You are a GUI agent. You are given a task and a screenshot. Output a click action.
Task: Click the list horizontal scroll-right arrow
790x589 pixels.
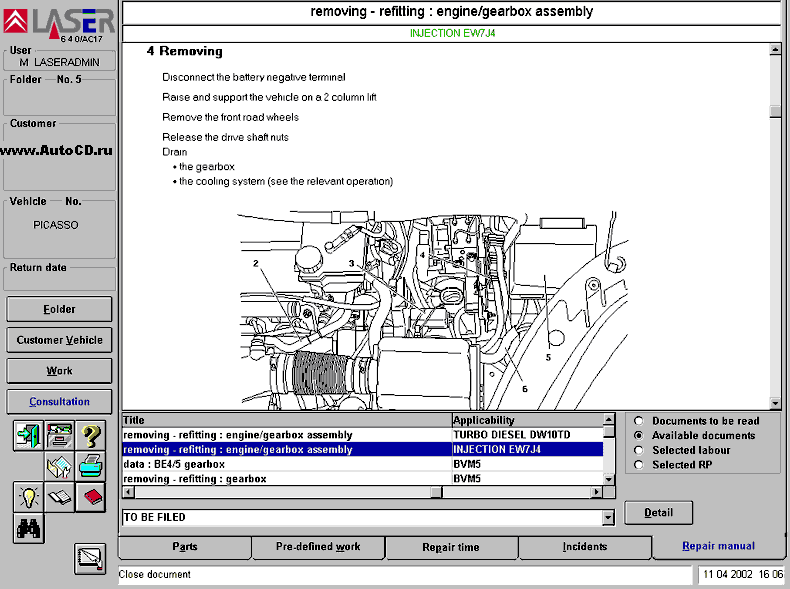click(597, 492)
